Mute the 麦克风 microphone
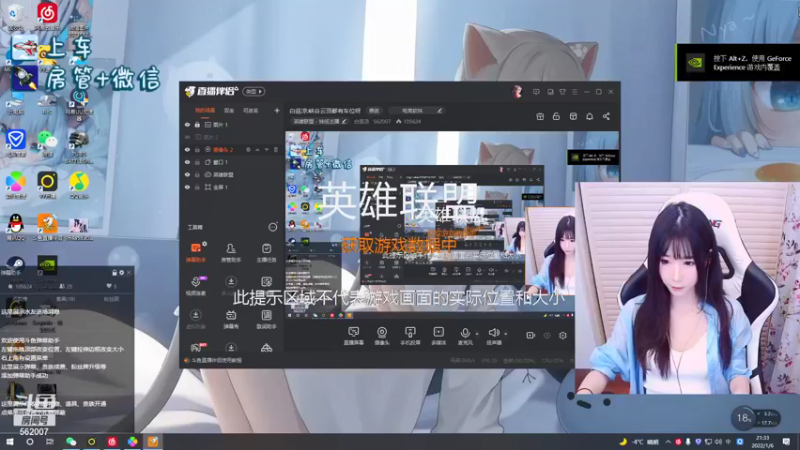 pos(465,333)
